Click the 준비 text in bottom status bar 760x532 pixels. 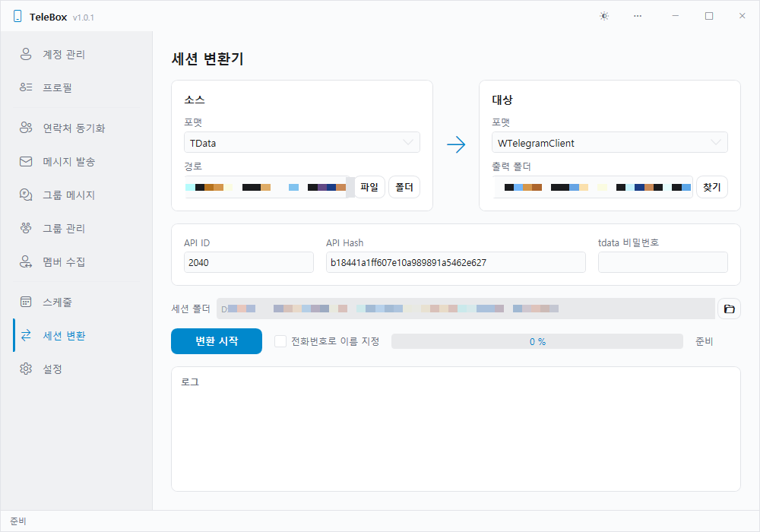pyautogui.click(x=18, y=521)
